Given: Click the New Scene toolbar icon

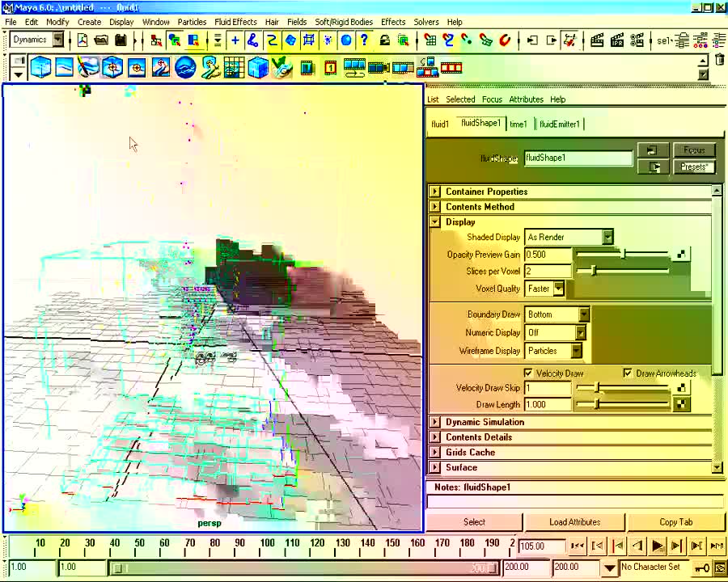Looking at the screenshot, I should click(83, 40).
